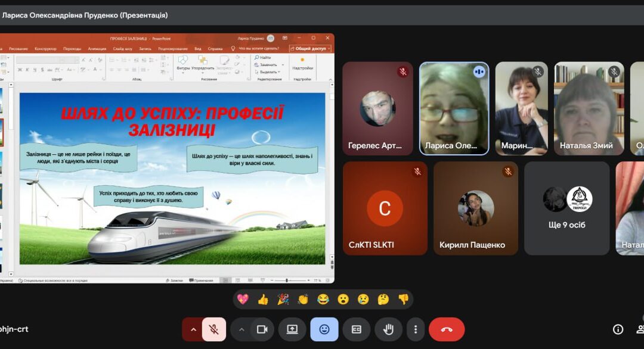Expand video settings arrow beside camera
This screenshot has width=644, height=349.
241,329
